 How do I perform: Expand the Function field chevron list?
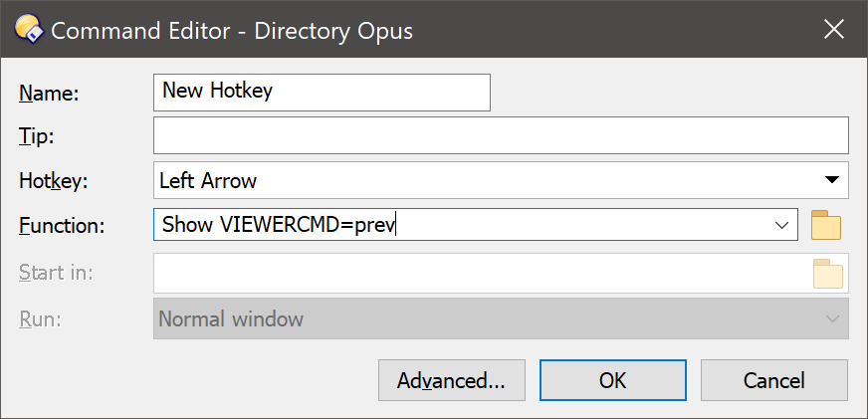coord(781,225)
